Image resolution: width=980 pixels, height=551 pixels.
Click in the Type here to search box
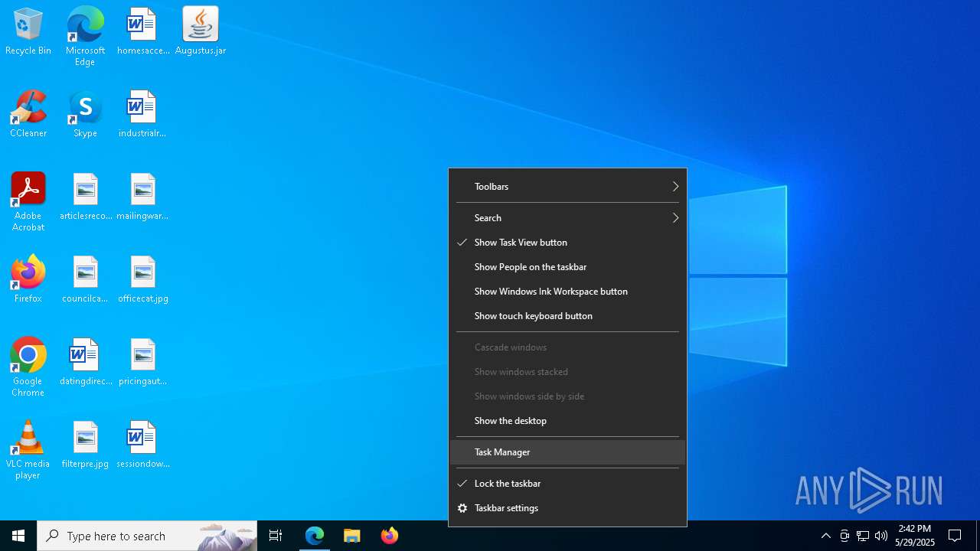147,536
